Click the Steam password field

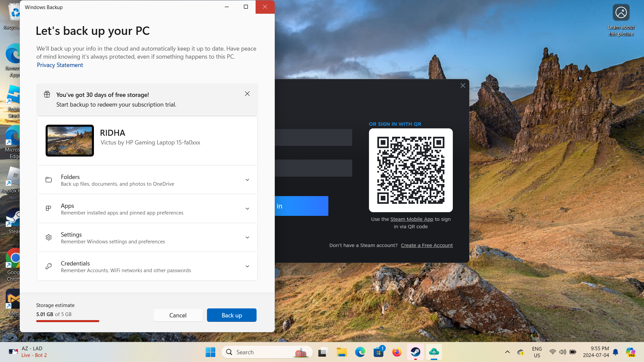coord(314,168)
